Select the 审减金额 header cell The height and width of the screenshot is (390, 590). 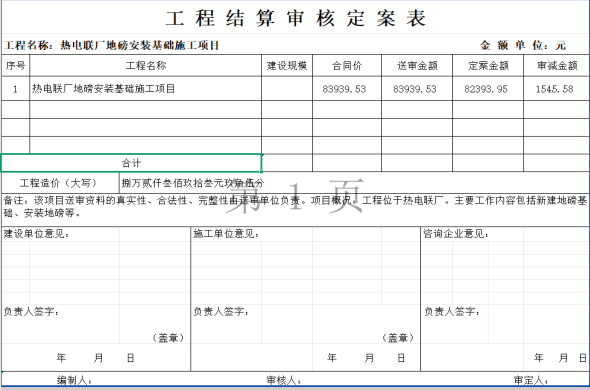coord(557,66)
